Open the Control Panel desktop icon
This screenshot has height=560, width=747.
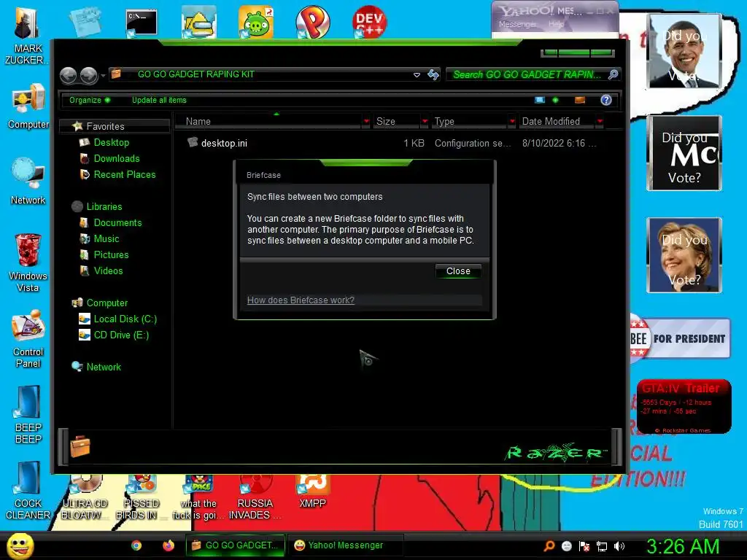click(28, 339)
